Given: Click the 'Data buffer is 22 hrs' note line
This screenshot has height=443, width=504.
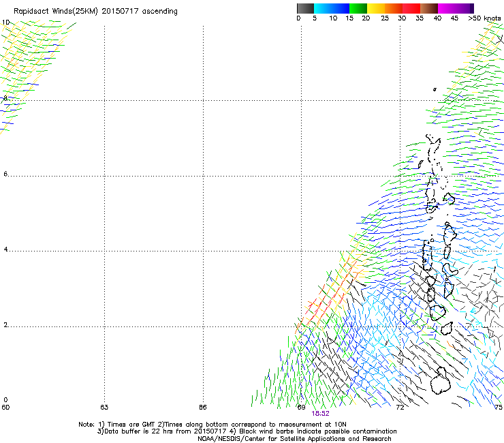Looking at the screenshot, I should [247, 431].
